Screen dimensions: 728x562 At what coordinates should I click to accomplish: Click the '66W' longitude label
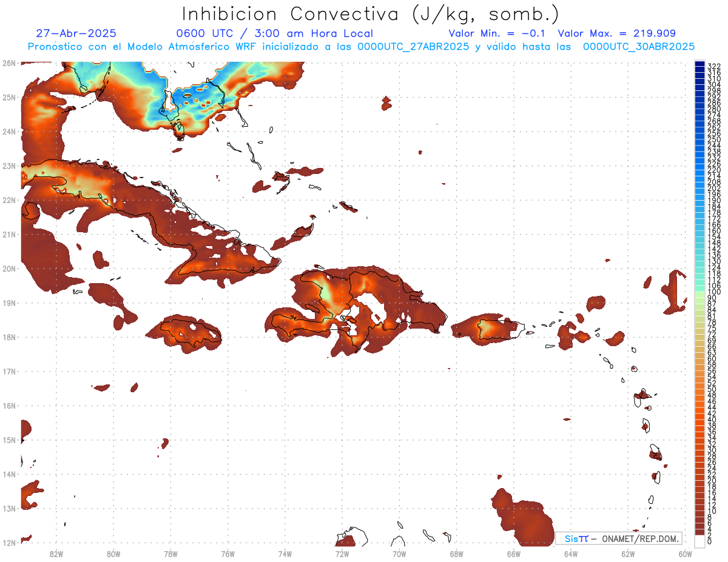coord(514,553)
